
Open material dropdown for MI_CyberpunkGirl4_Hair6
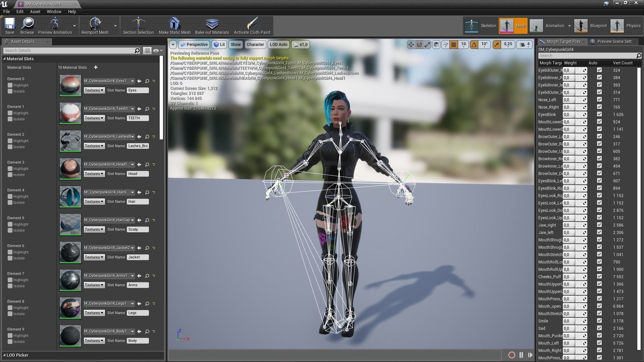tap(109, 192)
